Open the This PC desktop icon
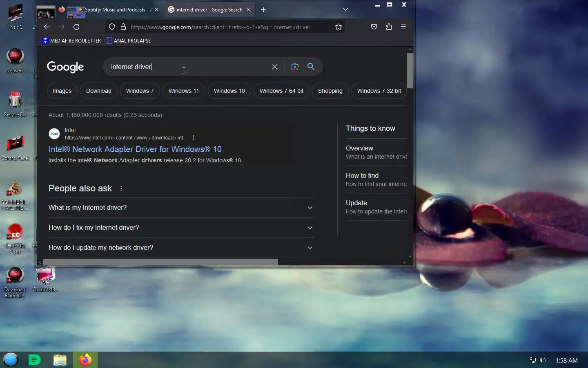Image resolution: width=588 pixels, height=368 pixels. pos(15,17)
